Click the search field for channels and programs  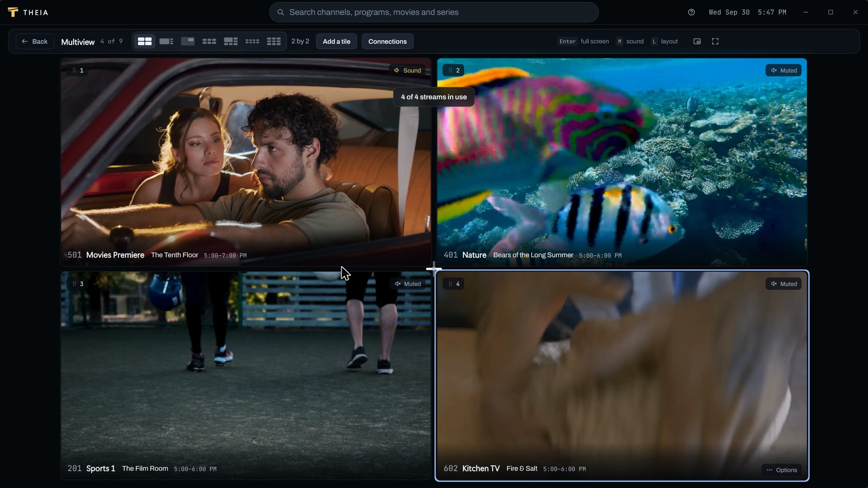click(x=434, y=12)
